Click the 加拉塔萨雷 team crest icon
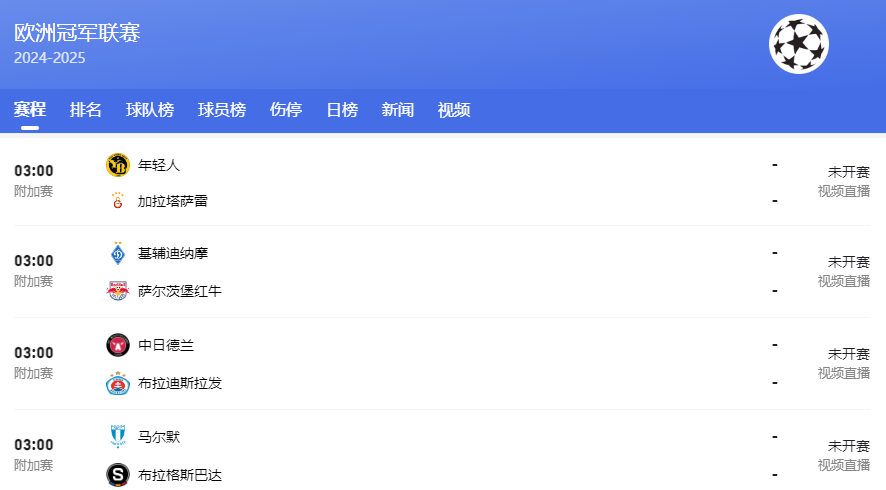Image resolution: width=886 pixels, height=490 pixels. tap(118, 201)
